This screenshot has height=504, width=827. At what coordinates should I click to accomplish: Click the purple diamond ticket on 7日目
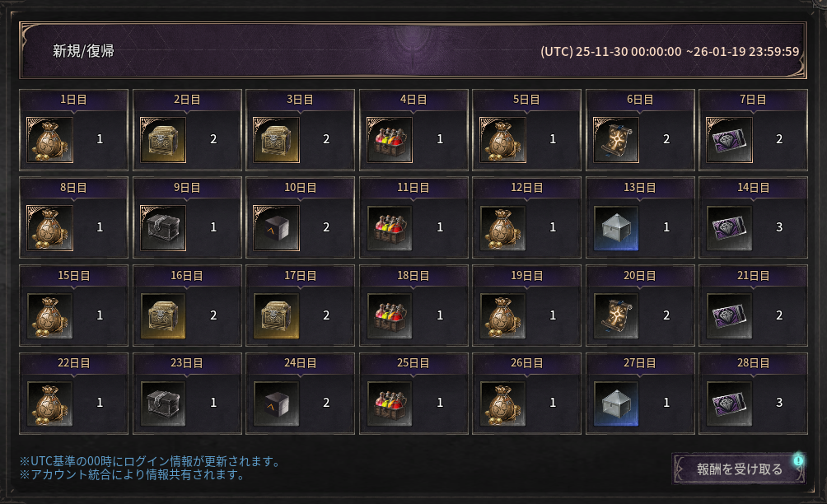(730, 140)
